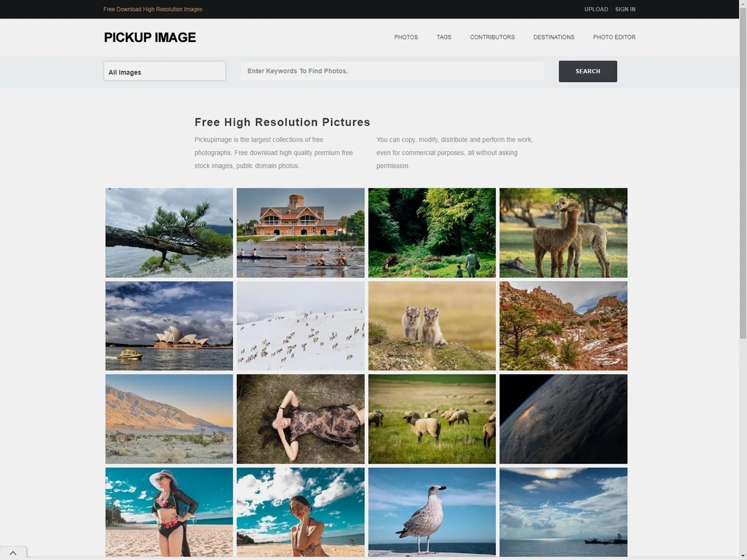Open the Photo Editor link
This screenshot has height=560, width=747.
tap(614, 37)
